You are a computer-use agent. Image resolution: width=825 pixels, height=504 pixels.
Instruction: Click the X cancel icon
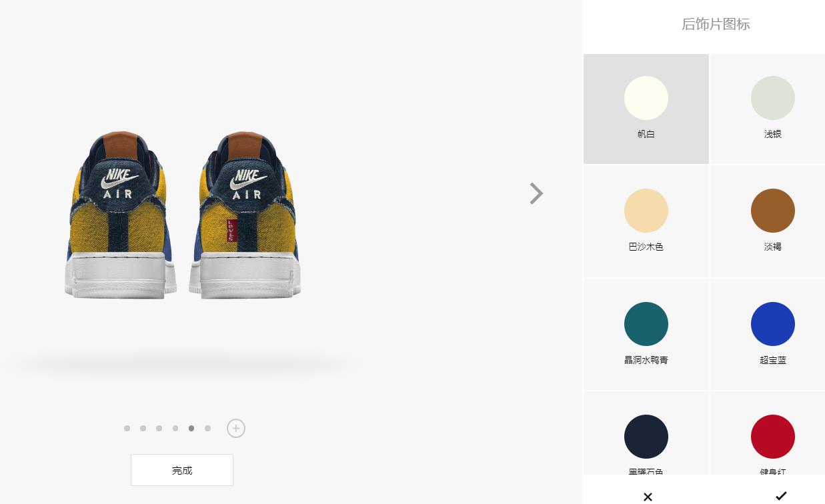(x=648, y=497)
